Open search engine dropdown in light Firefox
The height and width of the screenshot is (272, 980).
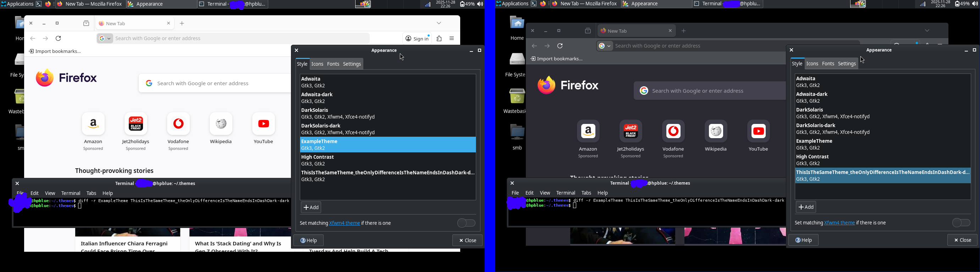[x=105, y=38]
